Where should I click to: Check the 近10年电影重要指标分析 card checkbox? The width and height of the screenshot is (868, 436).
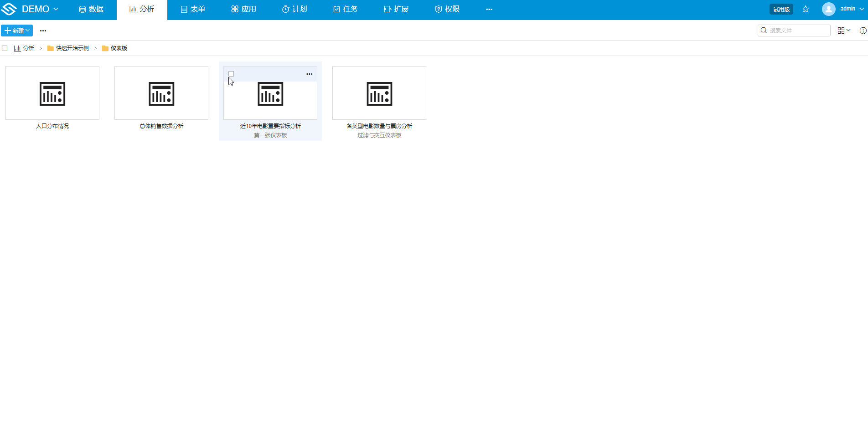pos(231,74)
